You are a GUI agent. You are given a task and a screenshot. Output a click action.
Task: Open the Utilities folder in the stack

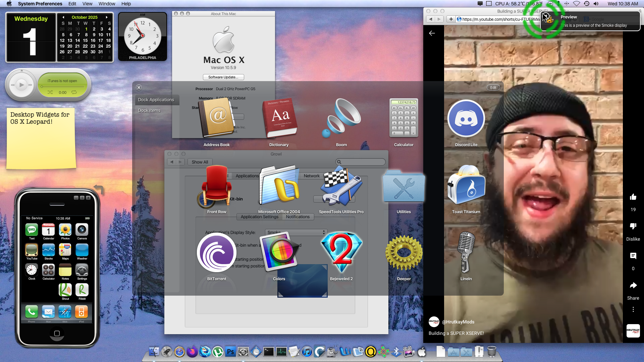[404, 186]
